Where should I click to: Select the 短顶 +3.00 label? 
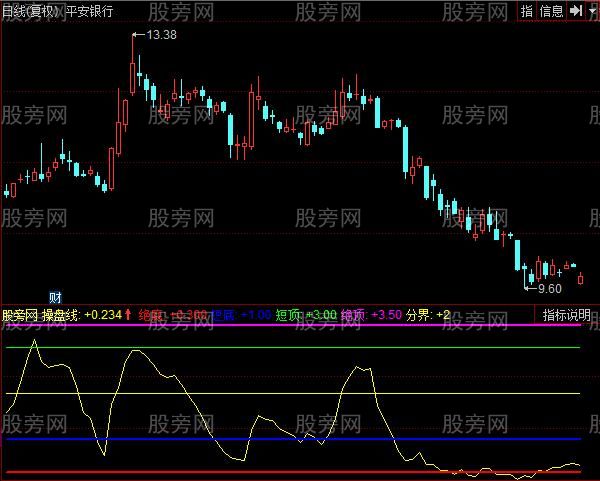point(306,315)
